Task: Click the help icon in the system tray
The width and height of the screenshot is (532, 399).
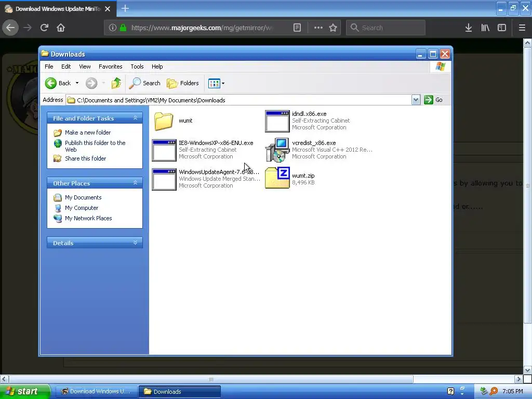Action: tap(450, 391)
